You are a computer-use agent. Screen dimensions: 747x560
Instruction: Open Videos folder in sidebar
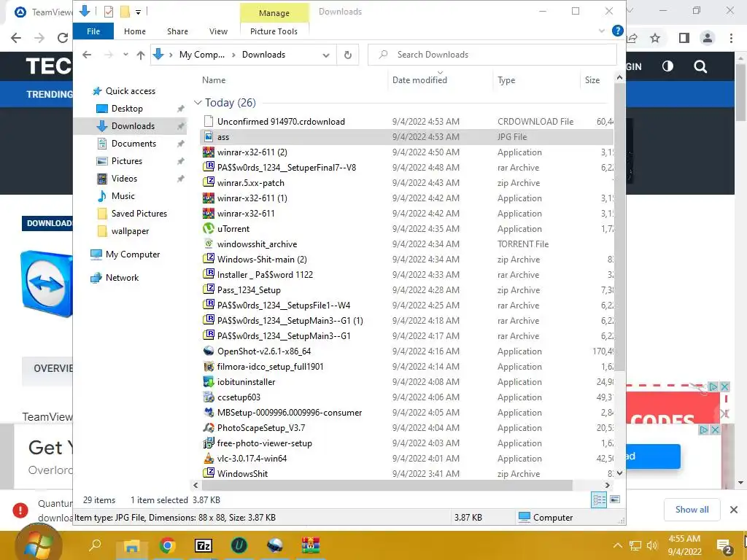[x=124, y=179]
